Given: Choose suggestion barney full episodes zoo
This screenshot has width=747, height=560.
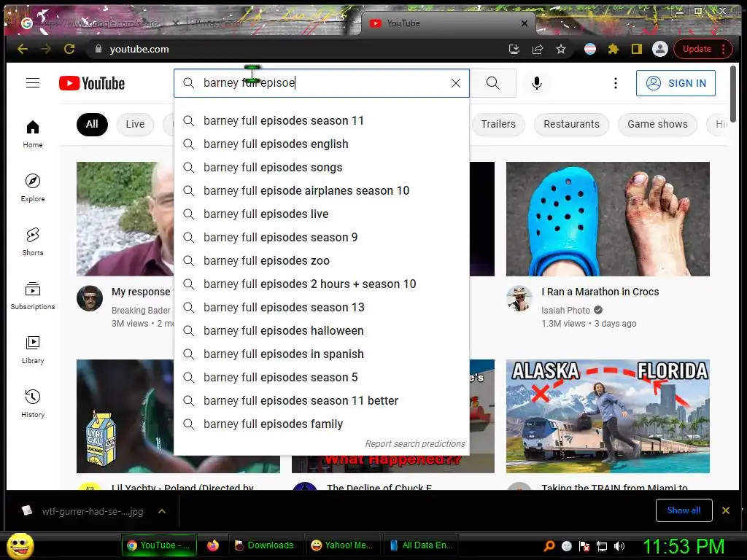Looking at the screenshot, I should pos(322,261).
